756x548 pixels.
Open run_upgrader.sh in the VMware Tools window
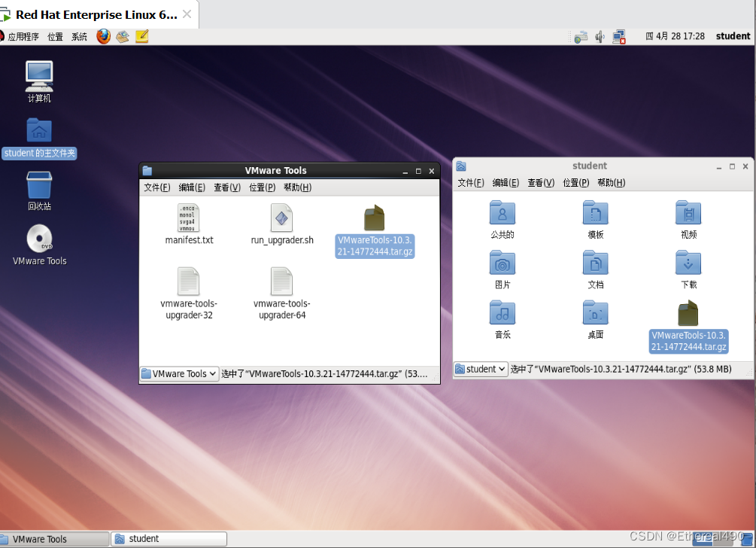pyautogui.click(x=281, y=222)
